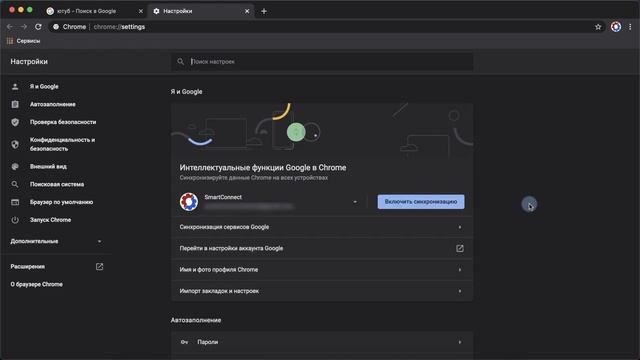Click the power icon for Запуск Chrome
640x360 pixels.
[x=15, y=220]
